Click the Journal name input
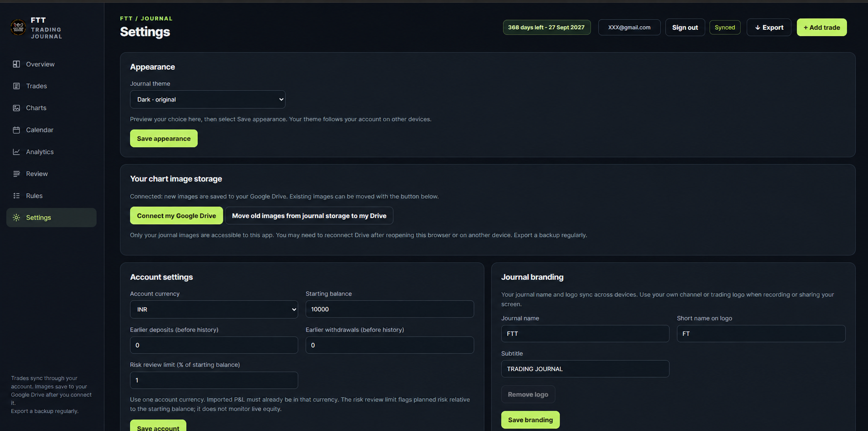 tap(585, 333)
